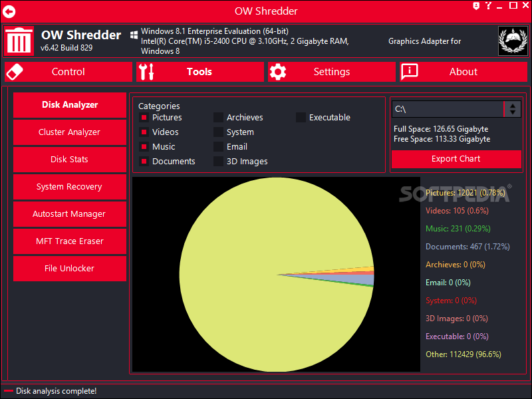Enable the 3D Images category checkbox

tap(218, 161)
